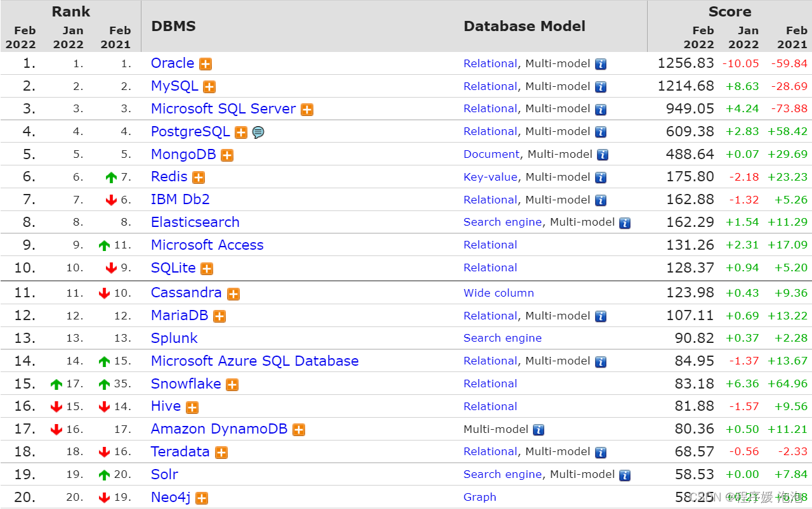Click the info icon in the MySQL row
Viewport: 812px width, 509px height.
pyautogui.click(x=601, y=87)
